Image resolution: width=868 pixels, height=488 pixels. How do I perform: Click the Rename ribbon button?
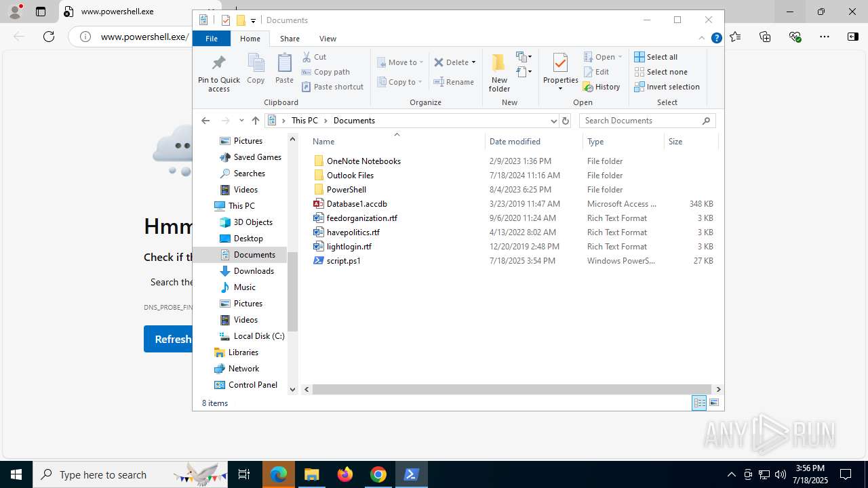coord(454,82)
